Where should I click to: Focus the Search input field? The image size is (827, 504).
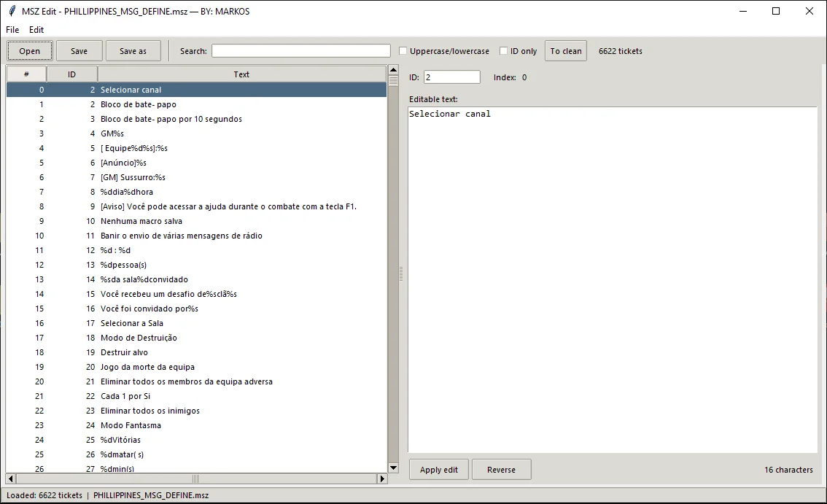pos(301,51)
